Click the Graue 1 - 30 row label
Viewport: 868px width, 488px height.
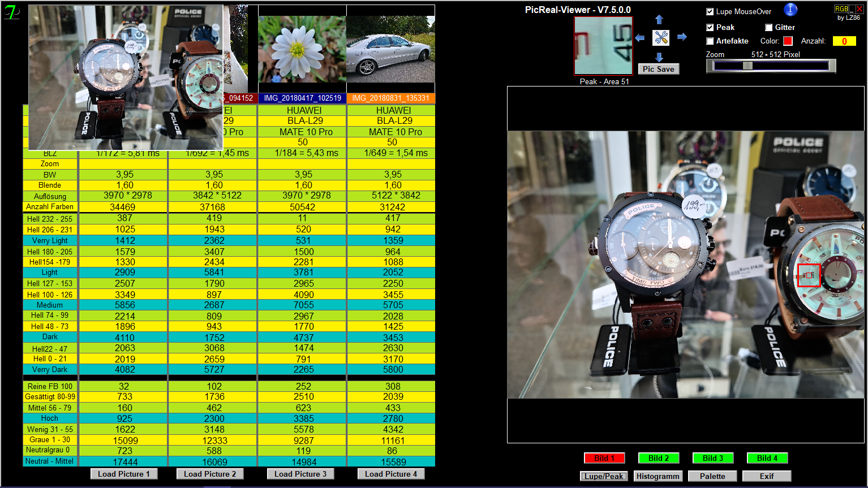click(50, 440)
